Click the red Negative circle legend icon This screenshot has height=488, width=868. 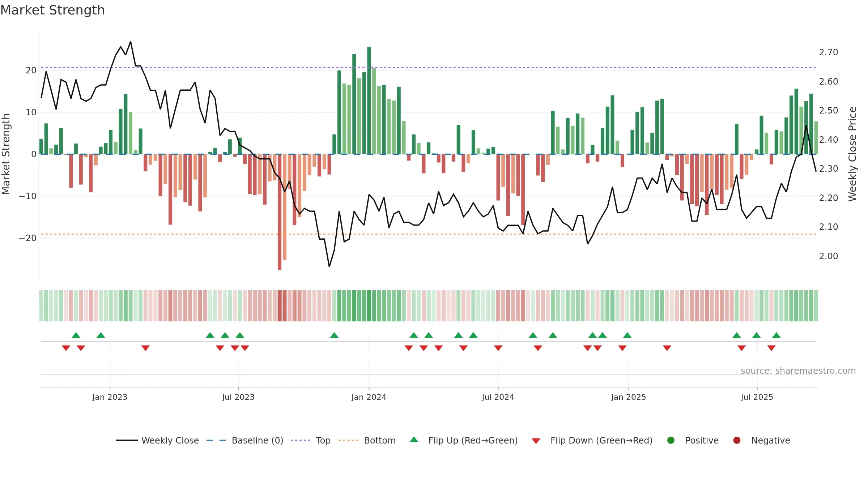[737, 440]
